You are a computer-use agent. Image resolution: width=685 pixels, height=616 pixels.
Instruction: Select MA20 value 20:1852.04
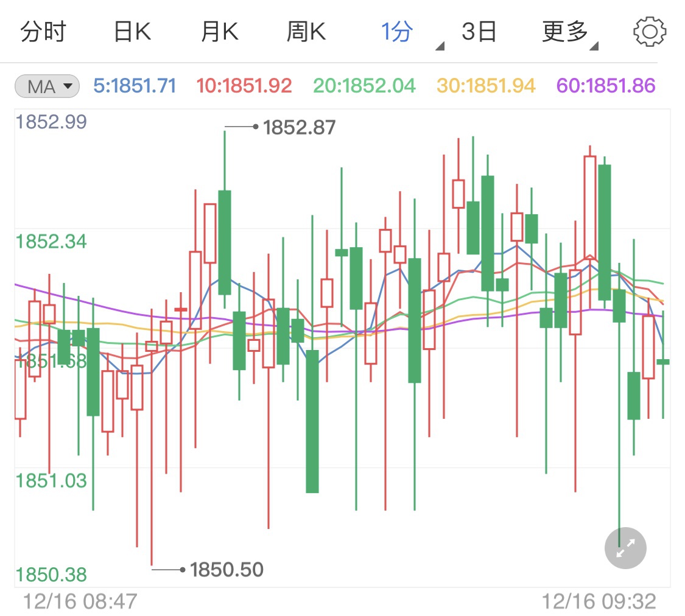coord(364,86)
